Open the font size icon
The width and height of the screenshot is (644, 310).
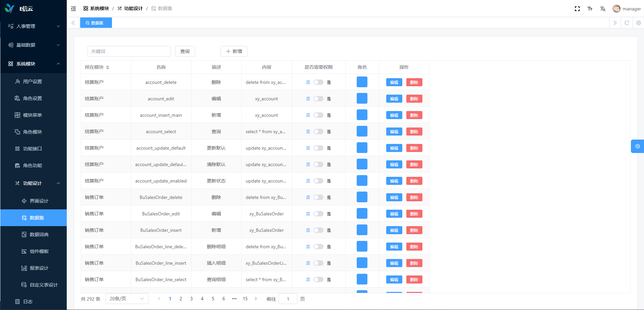(590, 9)
